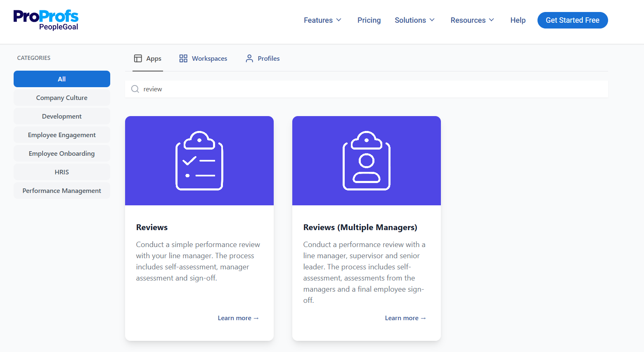Image resolution: width=644 pixels, height=352 pixels.
Task: Click the Get Started Free button
Action: point(573,20)
